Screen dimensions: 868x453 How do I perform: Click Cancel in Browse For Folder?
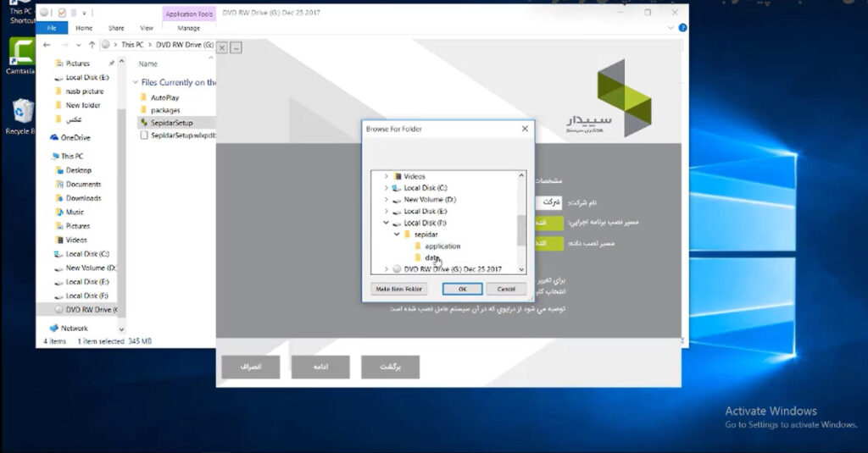506,289
